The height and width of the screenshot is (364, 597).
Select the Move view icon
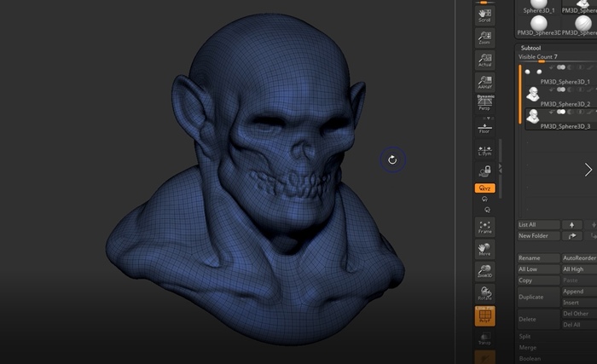pyautogui.click(x=484, y=249)
